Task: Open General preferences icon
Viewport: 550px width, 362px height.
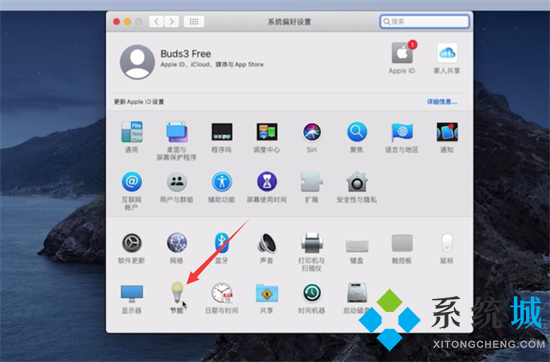Action: pyautogui.click(x=132, y=132)
